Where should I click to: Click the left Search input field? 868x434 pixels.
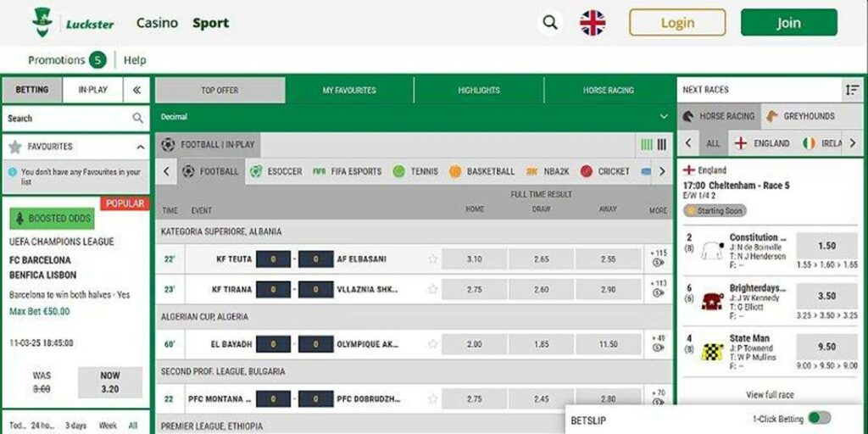tap(68, 119)
